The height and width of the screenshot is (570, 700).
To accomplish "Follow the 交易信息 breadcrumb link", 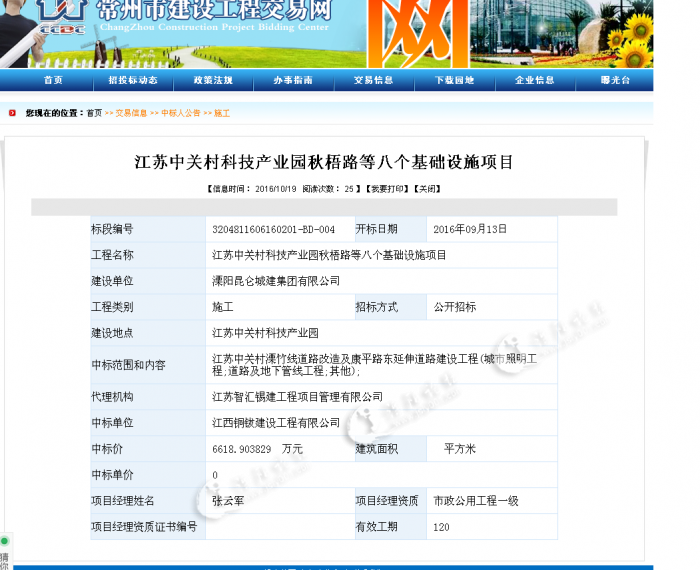I will click(x=131, y=113).
